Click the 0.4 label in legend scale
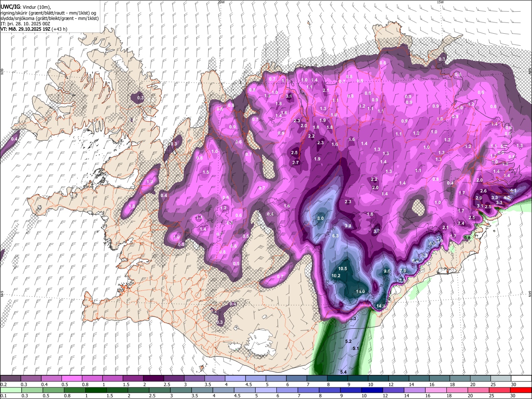This screenshot has height=399, width=532. (44, 384)
